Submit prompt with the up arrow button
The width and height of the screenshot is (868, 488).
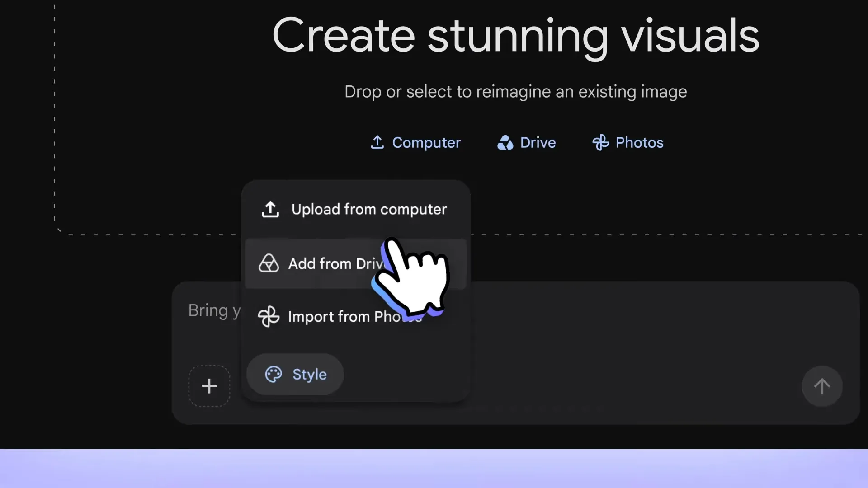(822, 386)
